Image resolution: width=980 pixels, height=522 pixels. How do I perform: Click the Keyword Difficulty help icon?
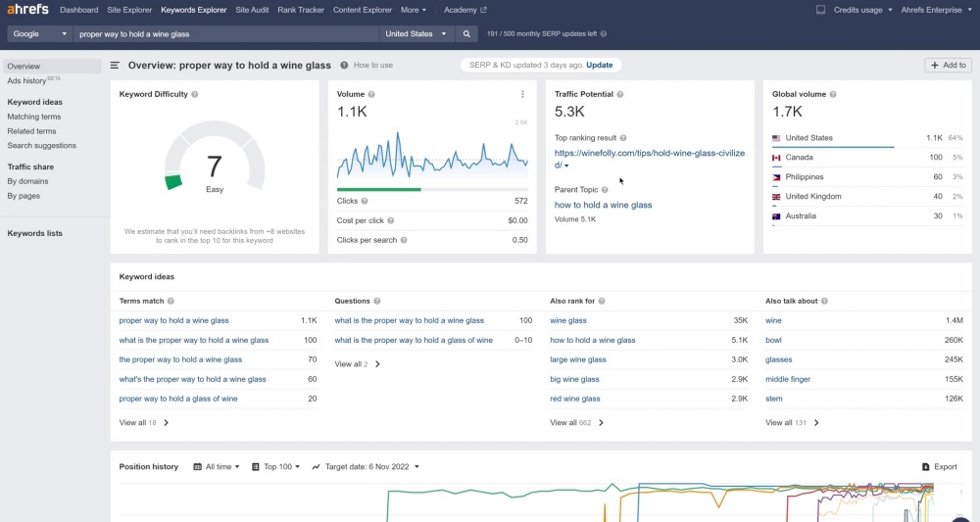(x=195, y=95)
